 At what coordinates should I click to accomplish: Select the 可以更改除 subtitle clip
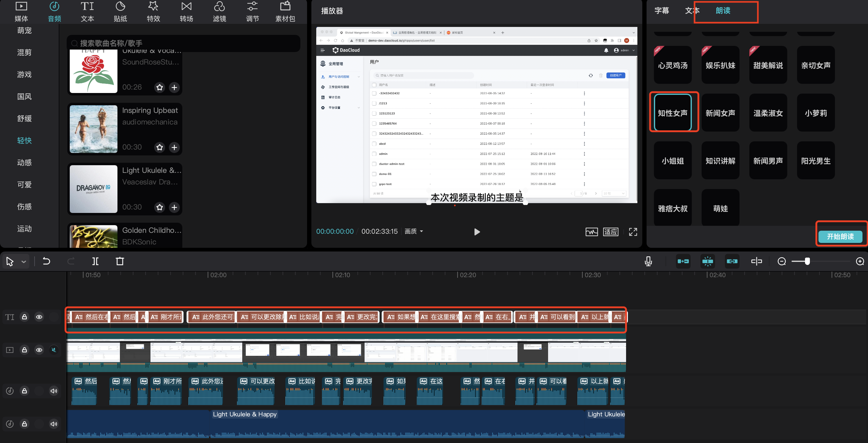click(x=261, y=317)
